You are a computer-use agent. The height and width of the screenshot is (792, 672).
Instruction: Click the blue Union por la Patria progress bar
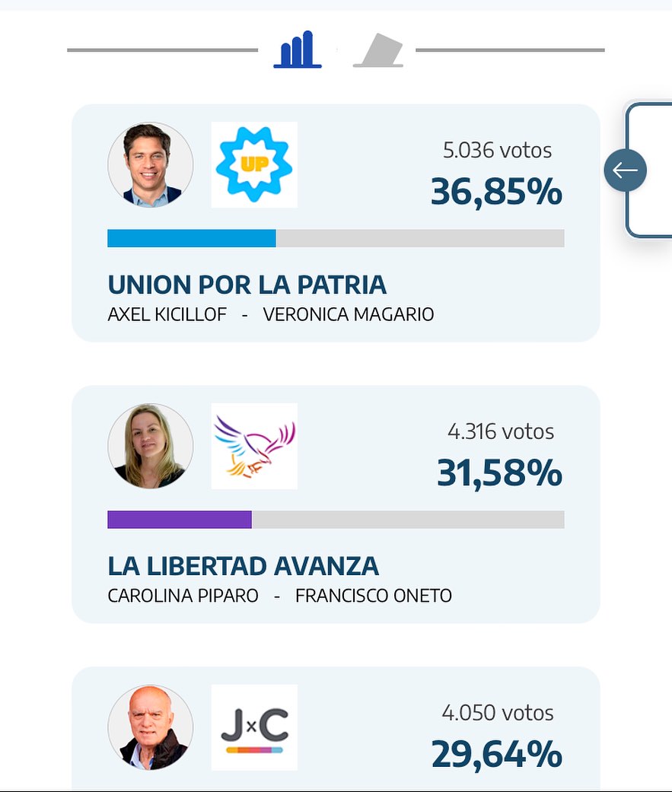(x=192, y=238)
